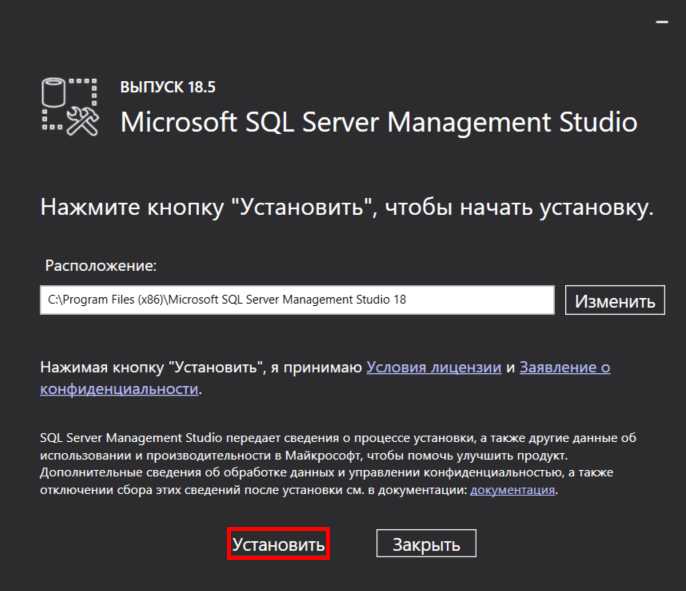Click the Расположение: label
Screen dimensions: 686x591
(101, 266)
